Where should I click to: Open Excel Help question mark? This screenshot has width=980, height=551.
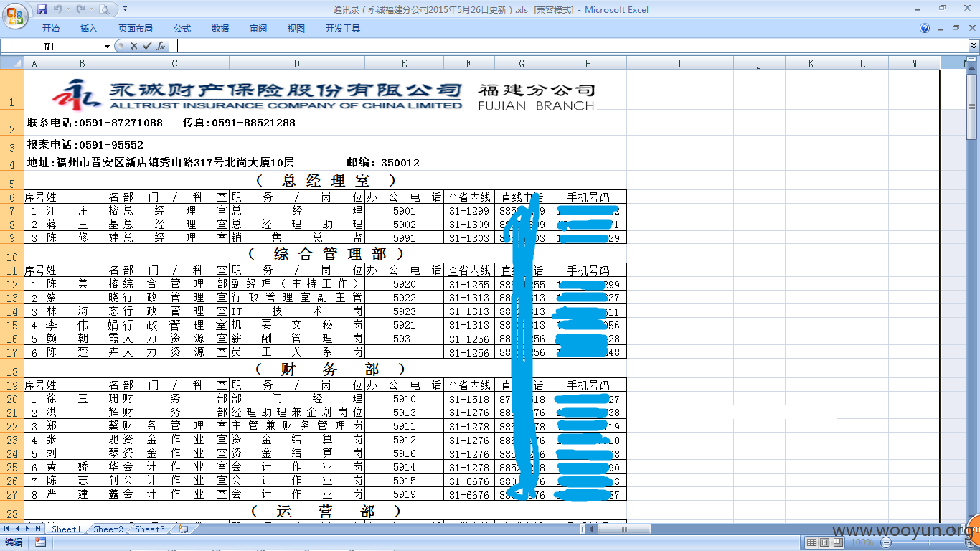(x=925, y=29)
